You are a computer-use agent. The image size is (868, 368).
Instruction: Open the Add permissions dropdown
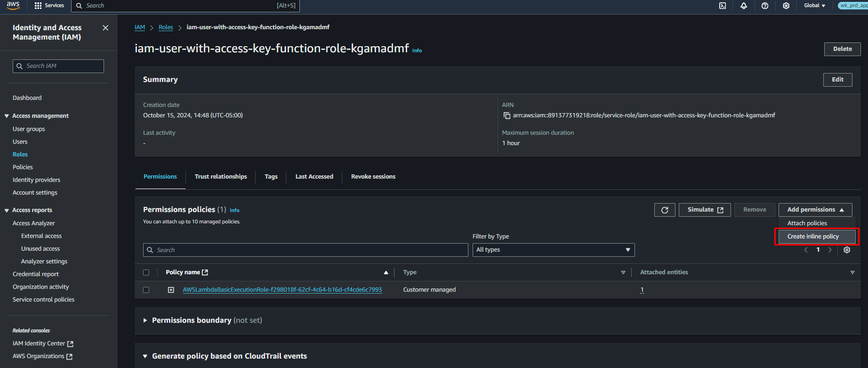(x=815, y=210)
